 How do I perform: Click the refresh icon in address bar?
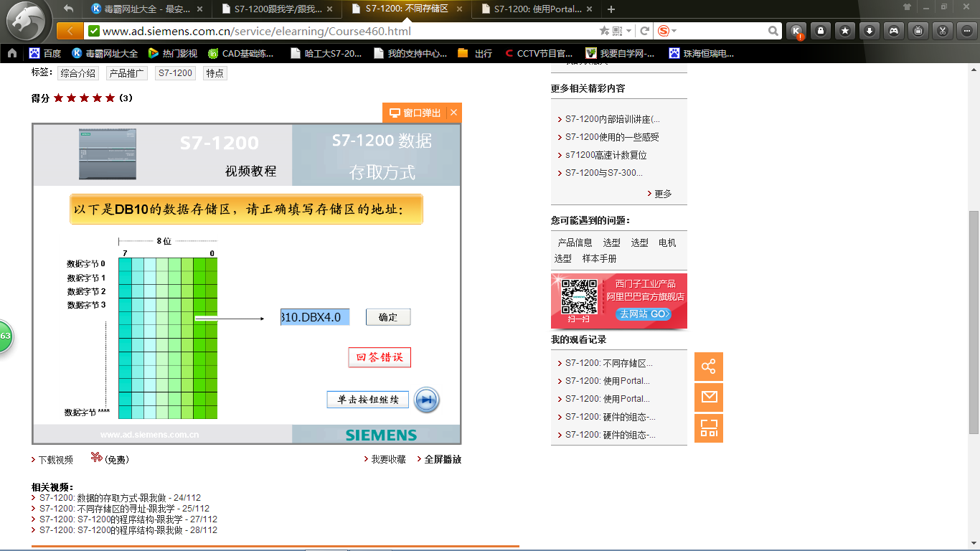644,31
